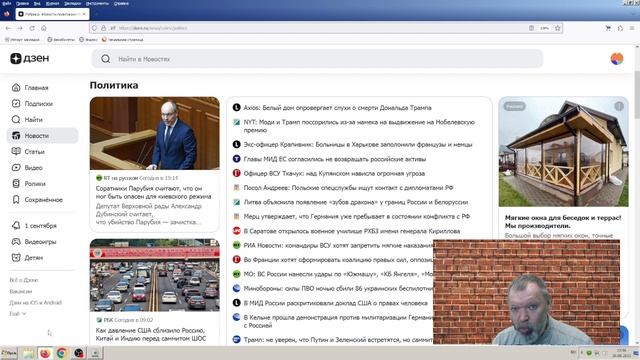Open Мягкие окна для беседок ad title

point(563,222)
